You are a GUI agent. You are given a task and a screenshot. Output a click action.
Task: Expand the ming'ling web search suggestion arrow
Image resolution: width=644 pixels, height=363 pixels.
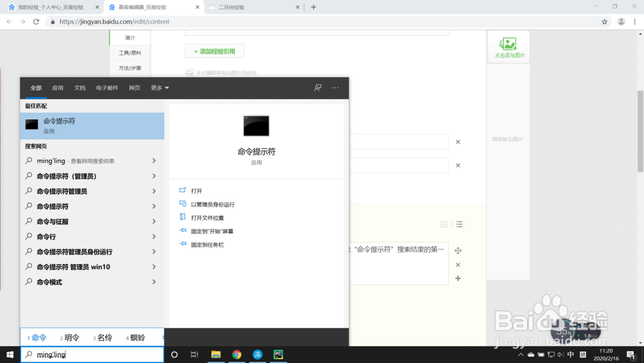154,161
